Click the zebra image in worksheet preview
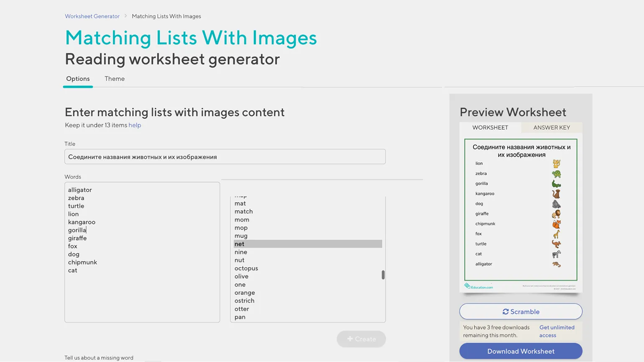The width and height of the screenshot is (644, 362). [x=556, y=254]
